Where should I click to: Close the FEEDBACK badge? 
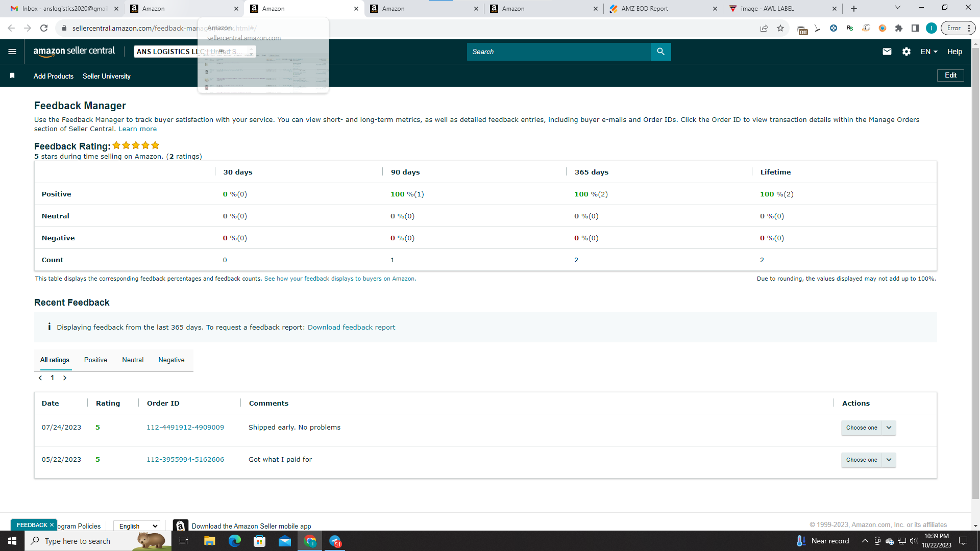(x=52, y=525)
